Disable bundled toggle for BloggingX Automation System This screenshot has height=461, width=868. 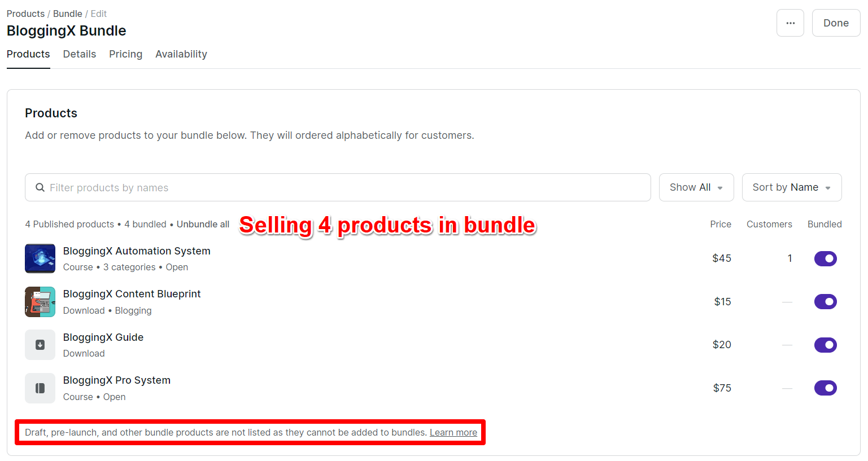coord(826,258)
